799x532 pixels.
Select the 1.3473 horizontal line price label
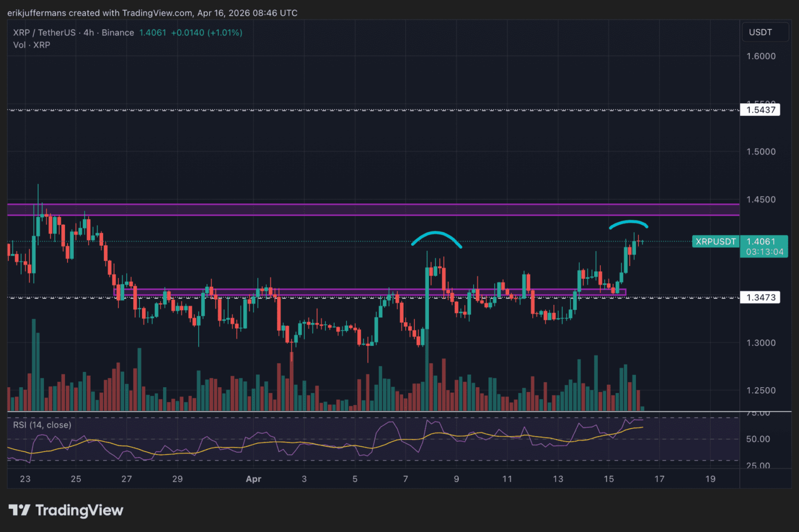760,298
